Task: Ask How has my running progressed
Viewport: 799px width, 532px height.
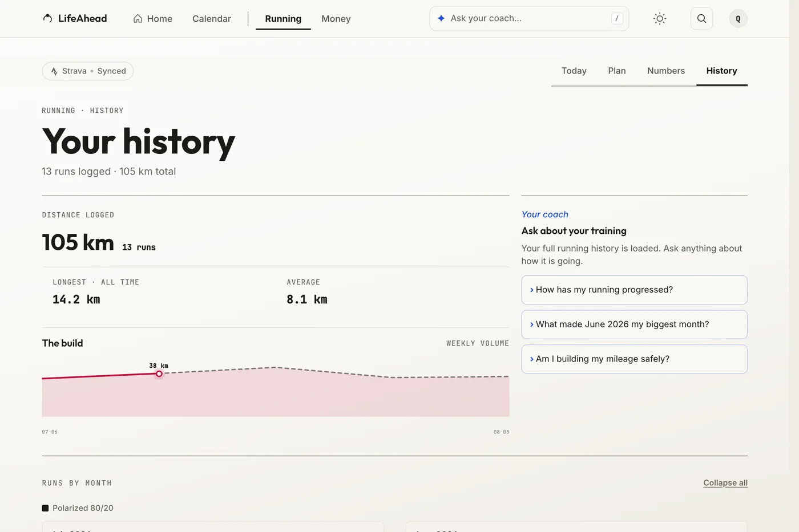Action: coord(634,290)
